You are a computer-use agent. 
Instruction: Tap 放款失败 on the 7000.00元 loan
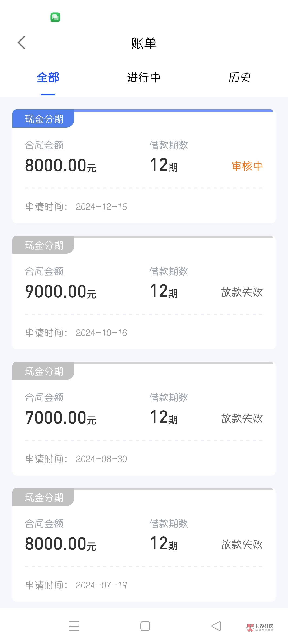click(x=242, y=419)
